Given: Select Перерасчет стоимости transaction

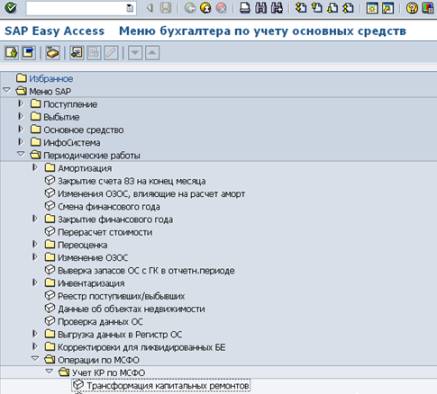Looking at the screenshot, I should pos(99,232).
